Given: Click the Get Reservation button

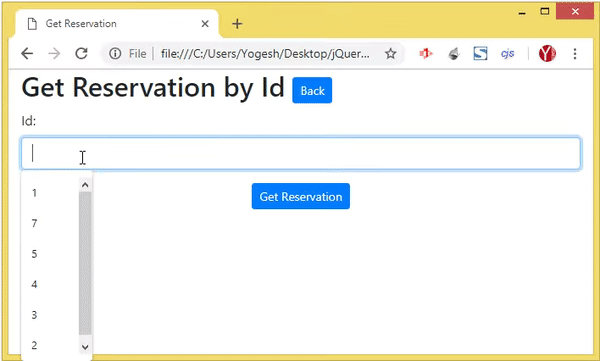Looking at the screenshot, I should (x=301, y=196).
